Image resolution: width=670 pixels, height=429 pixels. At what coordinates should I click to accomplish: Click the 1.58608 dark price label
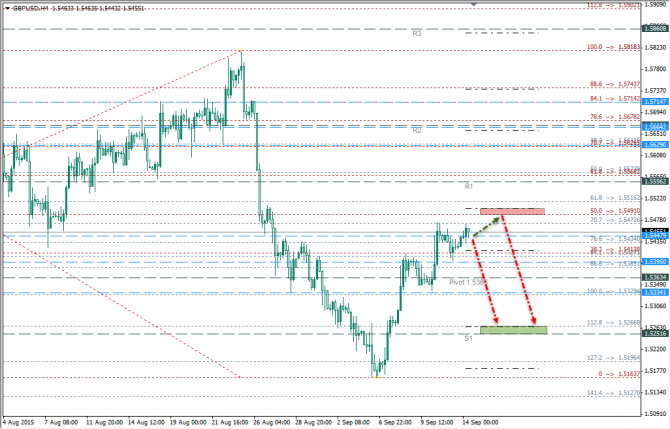coord(655,29)
